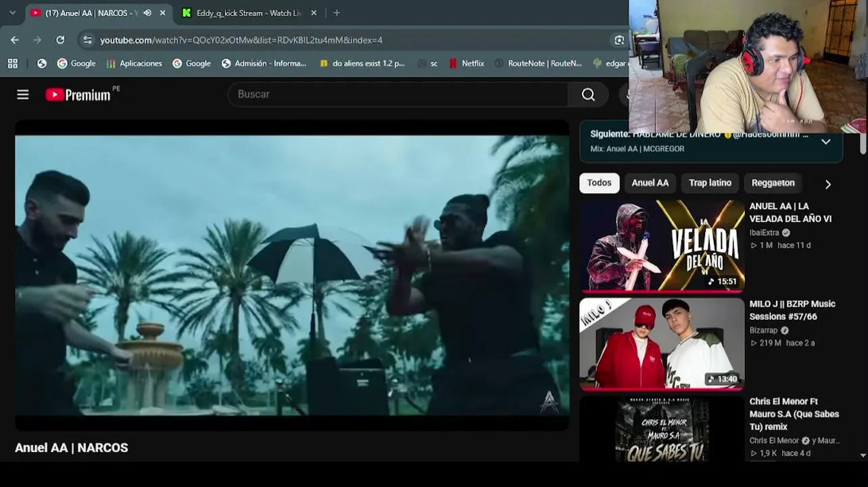Click the Mix: Anuel AA | MCGREGOR text
The width and height of the screenshot is (868, 487).
pos(637,149)
